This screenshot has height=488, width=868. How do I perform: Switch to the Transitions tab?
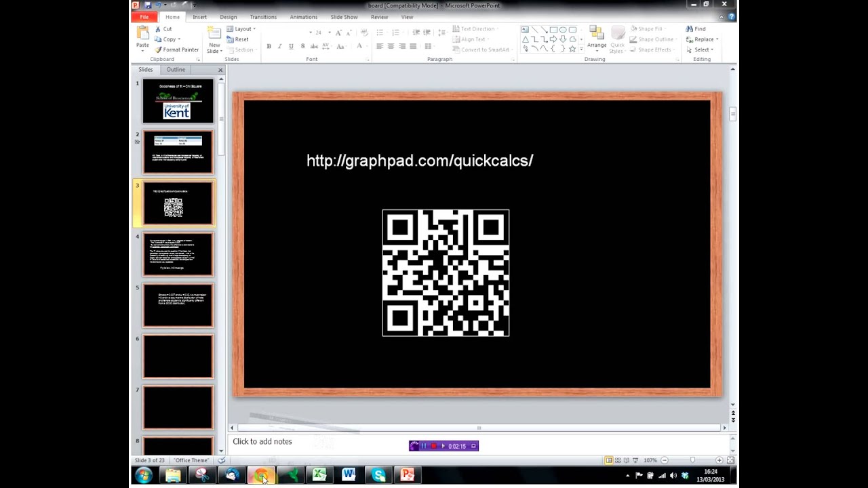click(x=263, y=17)
